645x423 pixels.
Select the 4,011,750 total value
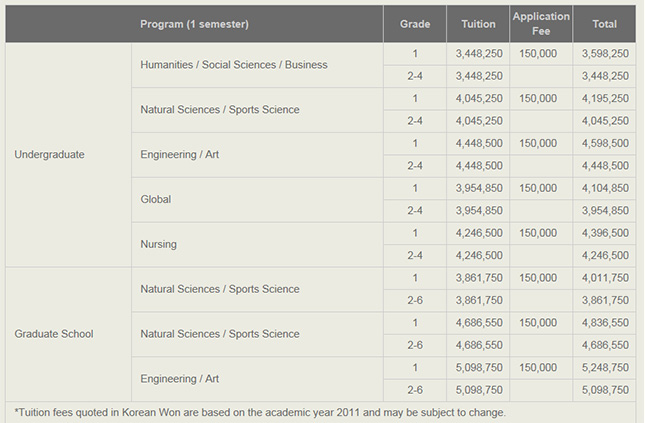[x=604, y=278]
